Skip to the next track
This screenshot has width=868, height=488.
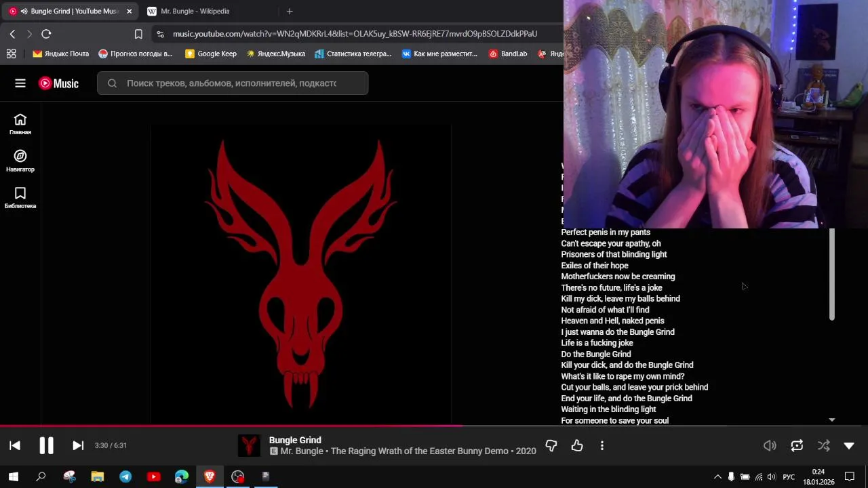coord(78,445)
